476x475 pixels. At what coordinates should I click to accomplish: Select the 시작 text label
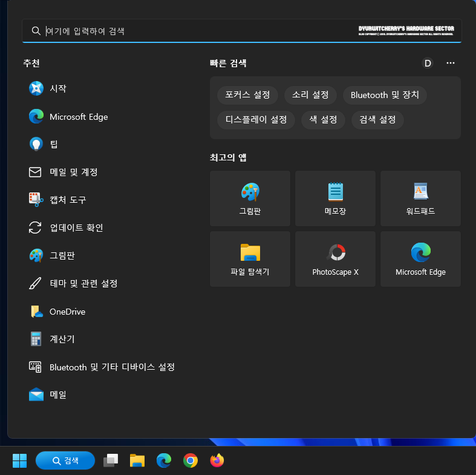pos(58,88)
